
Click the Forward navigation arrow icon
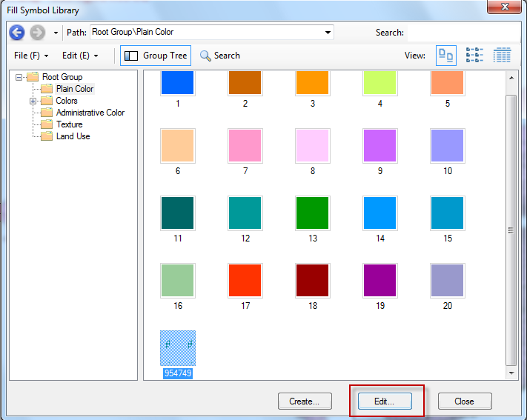click(38, 33)
